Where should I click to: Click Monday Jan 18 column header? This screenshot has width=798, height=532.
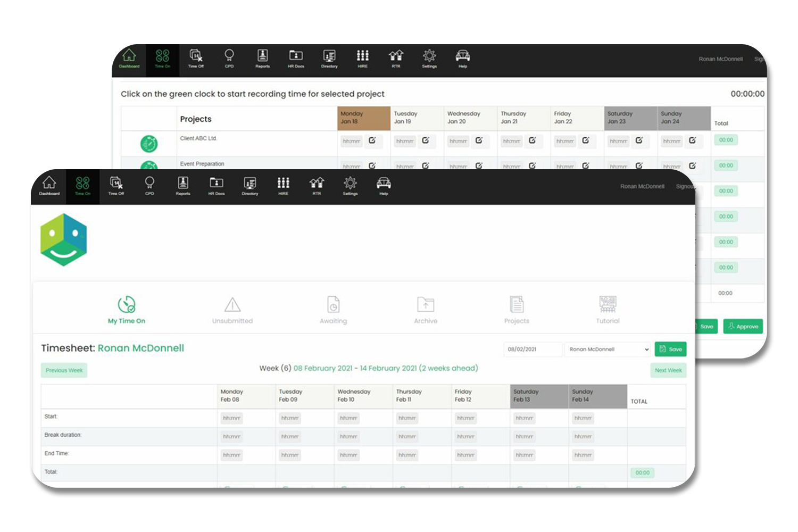click(364, 118)
